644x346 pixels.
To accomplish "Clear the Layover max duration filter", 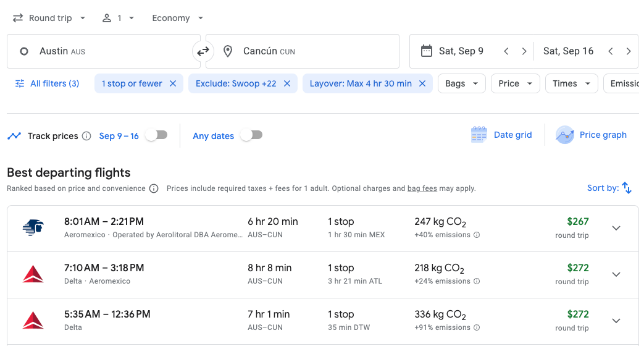I will pyautogui.click(x=422, y=83).
